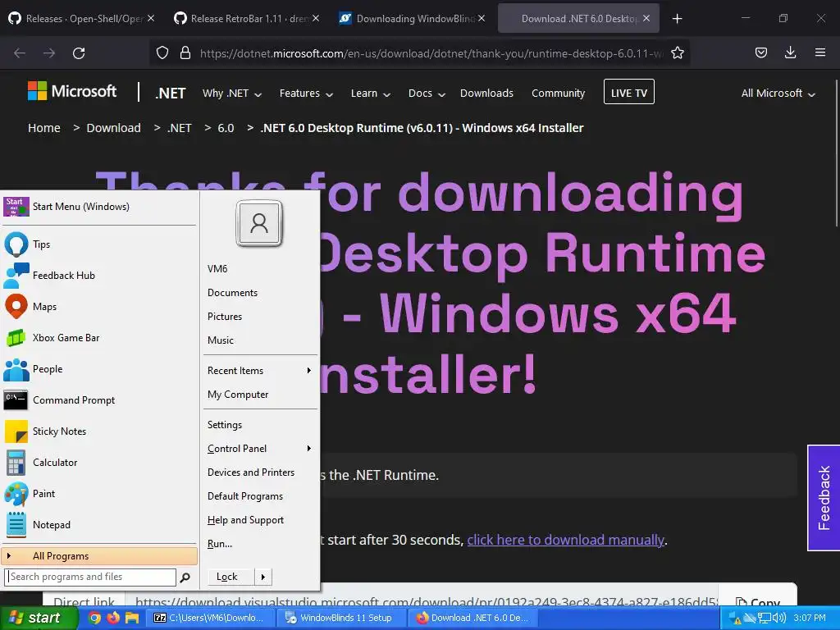Expand Features dropdown menu
Image resolution: width=840 pixels, height=630 pixels.
[x=306, y=94]
